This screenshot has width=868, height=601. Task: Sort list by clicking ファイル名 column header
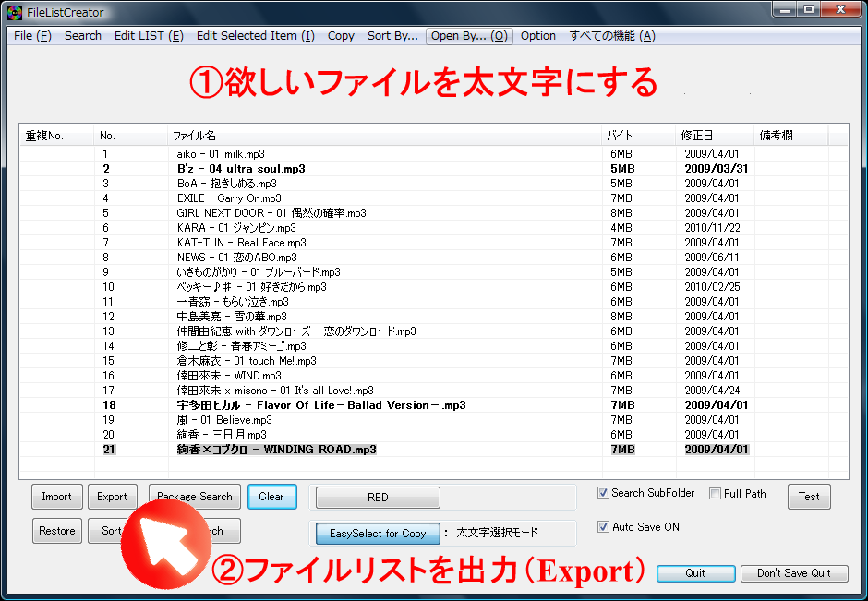click(194, 133)
